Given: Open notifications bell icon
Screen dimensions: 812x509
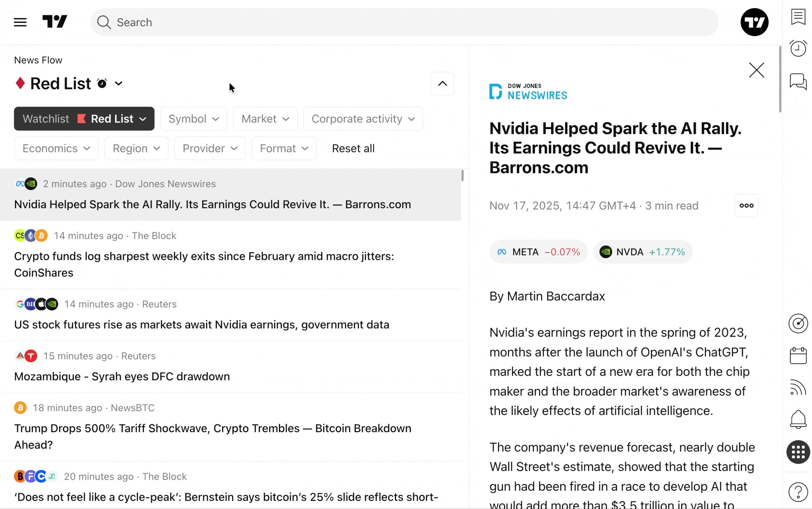Looking at the screenshot, I should (x=798, y=419).
